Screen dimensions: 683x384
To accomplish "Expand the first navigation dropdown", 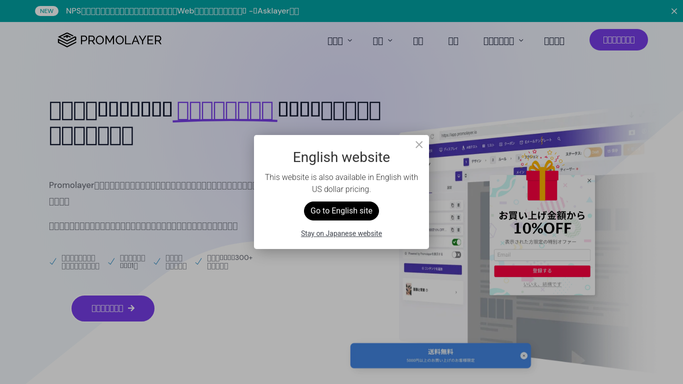I will point(340,41).
